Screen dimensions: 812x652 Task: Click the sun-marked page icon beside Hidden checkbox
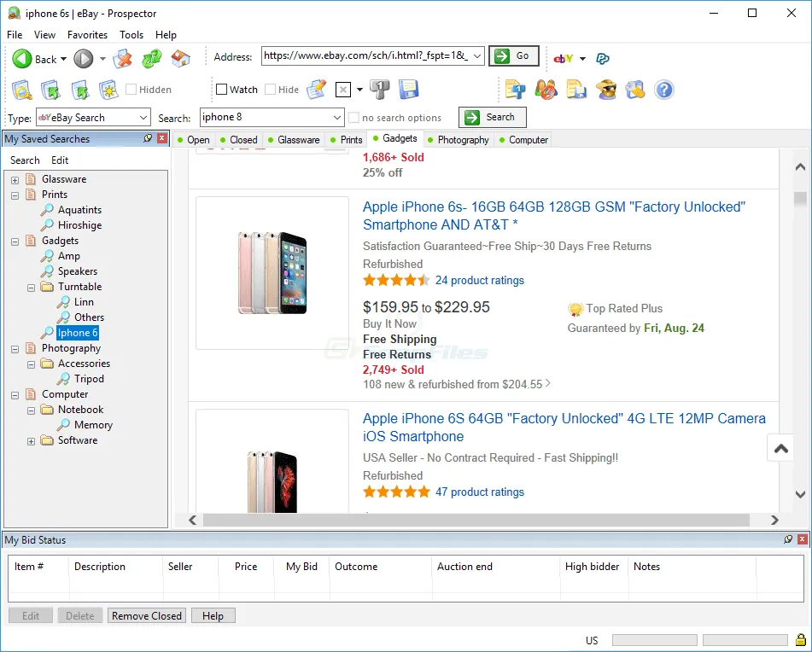(x=108, y=90)
